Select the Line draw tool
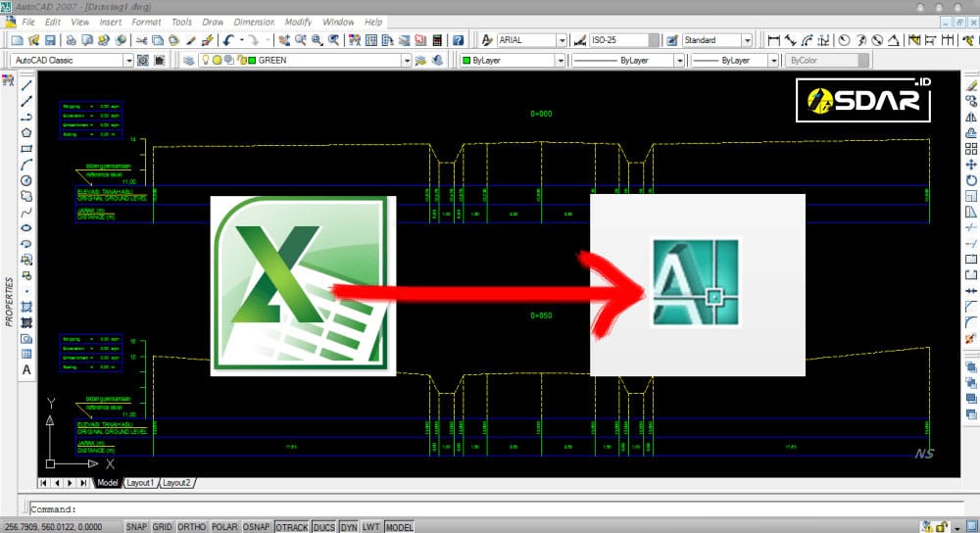 [x=26, y=85]
